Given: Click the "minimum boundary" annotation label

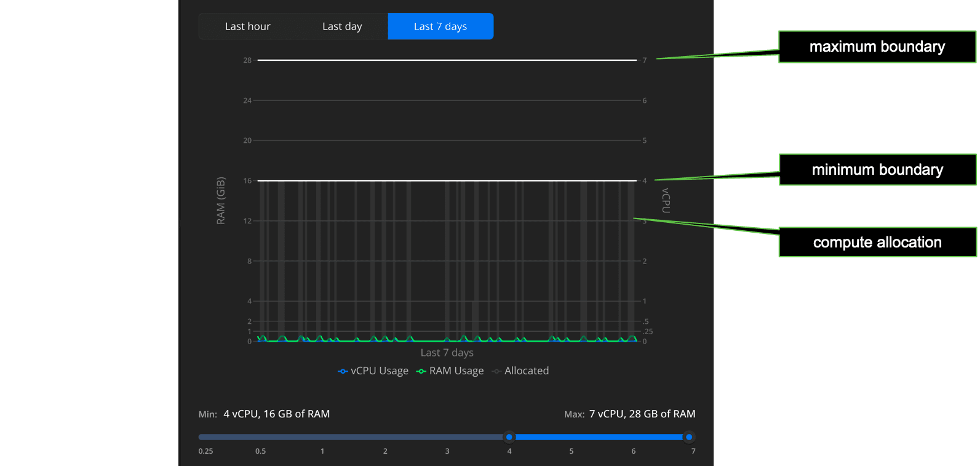Looking at the screenshot, I should pyautogui.click(x=877, y=170).
